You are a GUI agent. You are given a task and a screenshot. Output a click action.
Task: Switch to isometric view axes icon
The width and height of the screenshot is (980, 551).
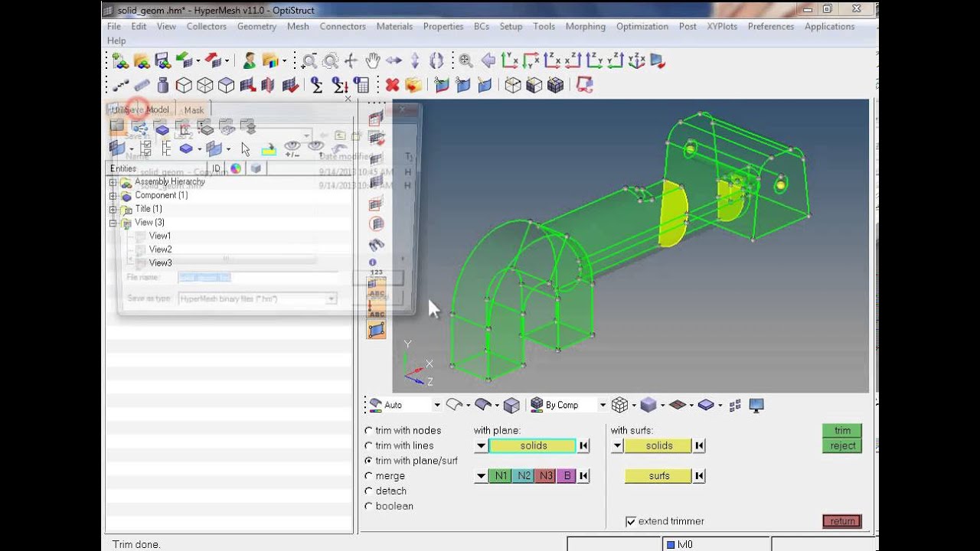[x=636, y=60]
